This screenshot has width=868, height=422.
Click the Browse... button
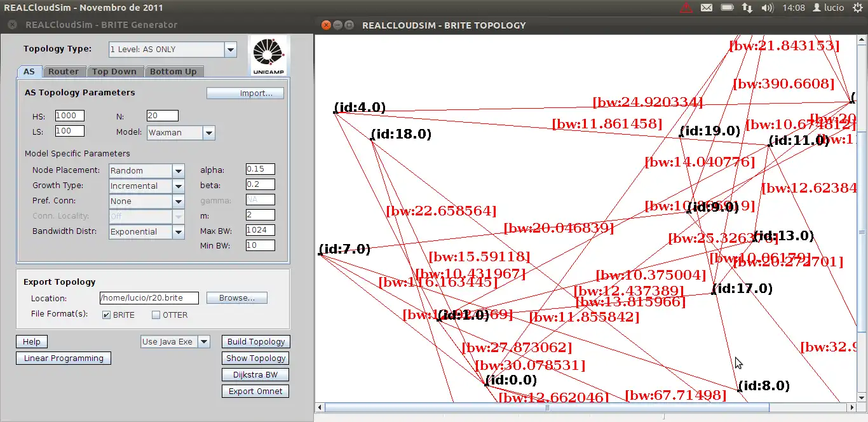point(237,297)
